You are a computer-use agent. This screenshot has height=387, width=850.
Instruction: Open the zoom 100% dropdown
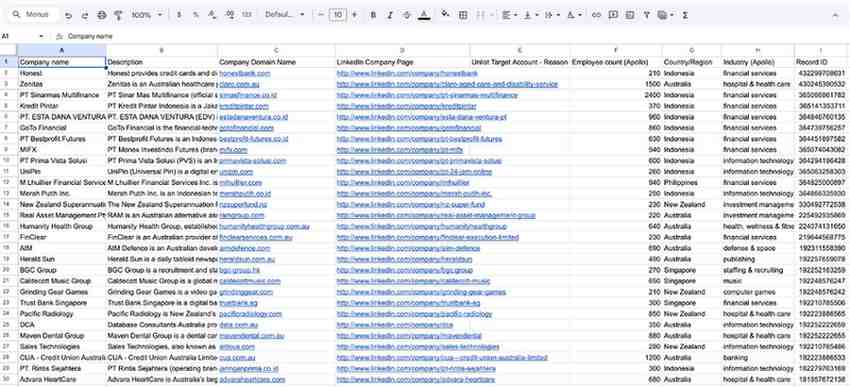click(x=146, y=15)
